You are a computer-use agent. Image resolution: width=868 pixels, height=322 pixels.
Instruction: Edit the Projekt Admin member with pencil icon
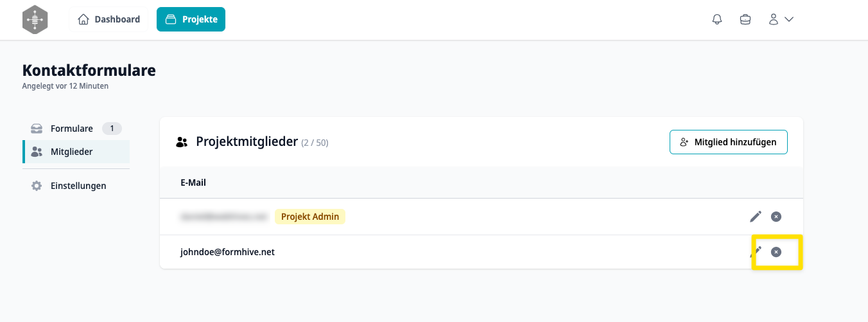click(756, 217)
